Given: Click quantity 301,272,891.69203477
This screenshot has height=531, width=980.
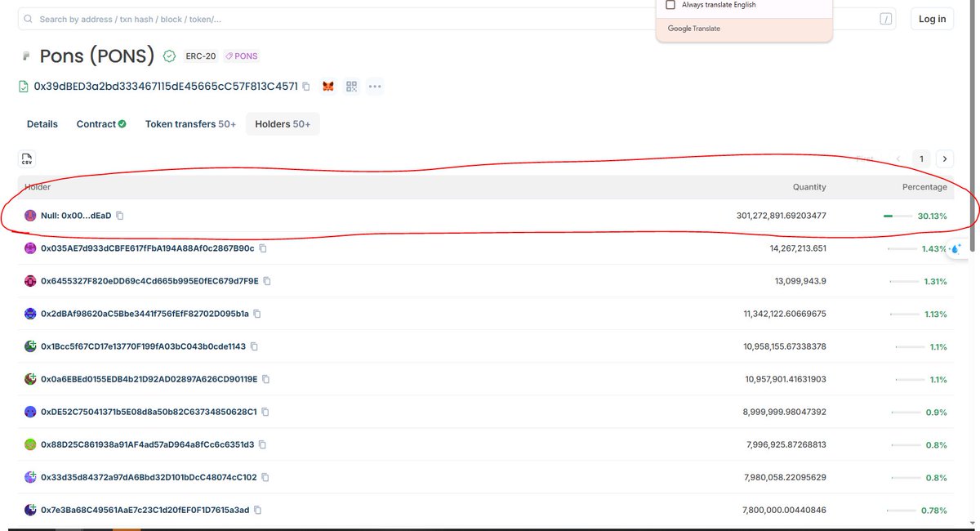Looking at the screenshot, I should point(781,216).
